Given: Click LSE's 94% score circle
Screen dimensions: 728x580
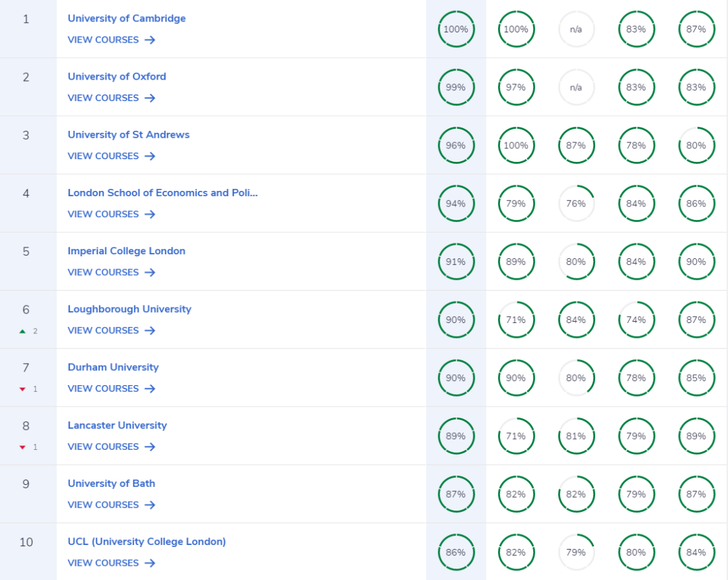Looking at the screenshot, I should (x=456, y=204).
